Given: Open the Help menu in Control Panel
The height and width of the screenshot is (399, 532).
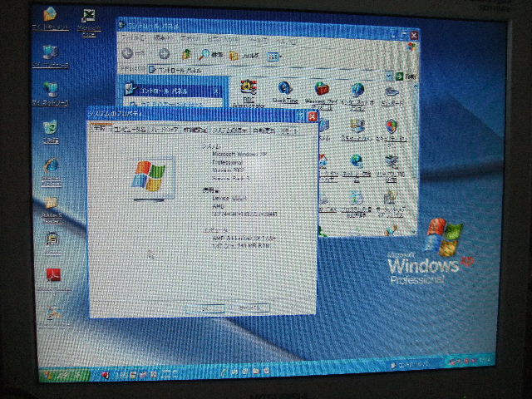Looking at the screenshot, I should (287, 42).
